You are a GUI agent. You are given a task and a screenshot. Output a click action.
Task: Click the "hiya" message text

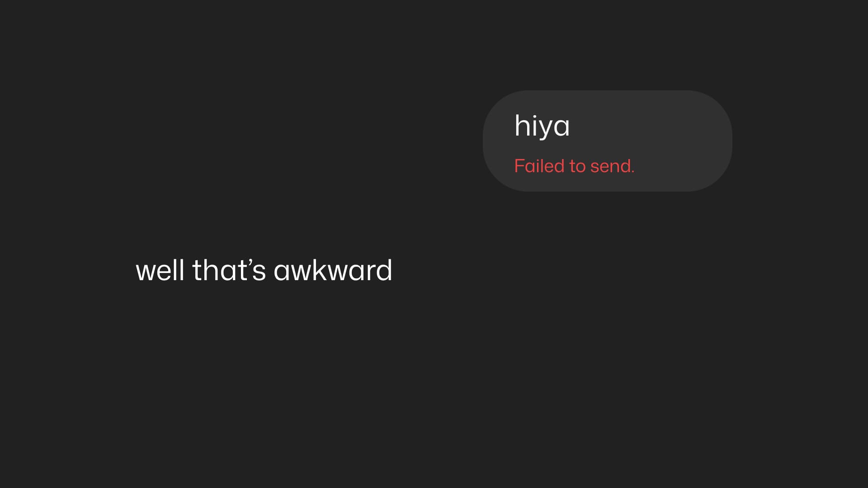click(542, 126)
